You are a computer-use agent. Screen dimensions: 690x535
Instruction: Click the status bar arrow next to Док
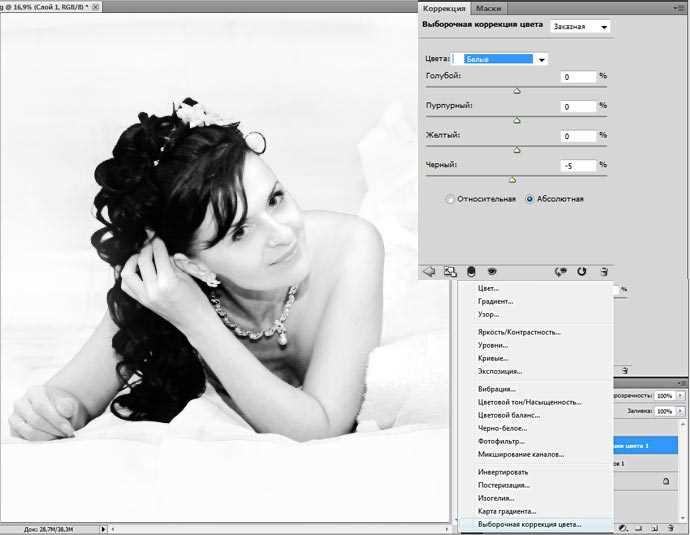(103, 529)
